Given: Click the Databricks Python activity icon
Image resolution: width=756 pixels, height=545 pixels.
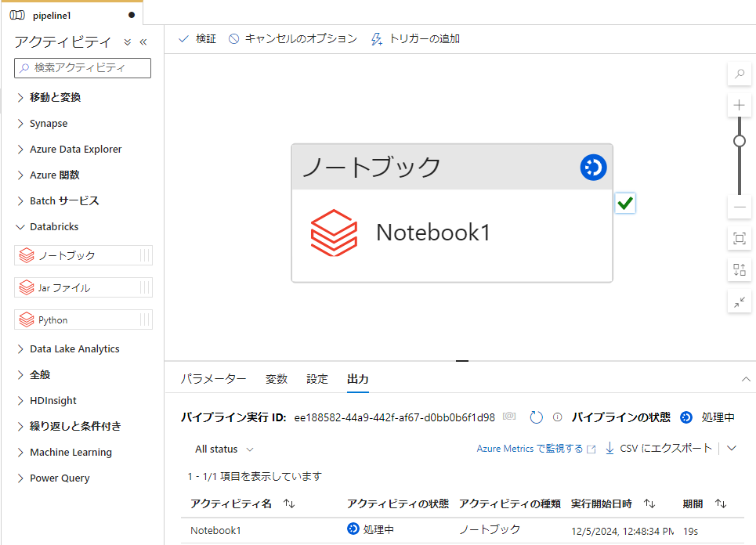Looking at the screenshot, I should 27,319.
